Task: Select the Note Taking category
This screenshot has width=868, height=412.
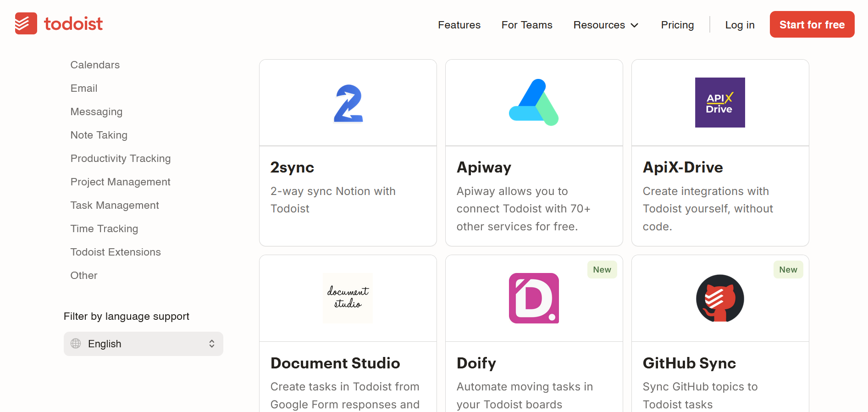Action: (99, 135)
